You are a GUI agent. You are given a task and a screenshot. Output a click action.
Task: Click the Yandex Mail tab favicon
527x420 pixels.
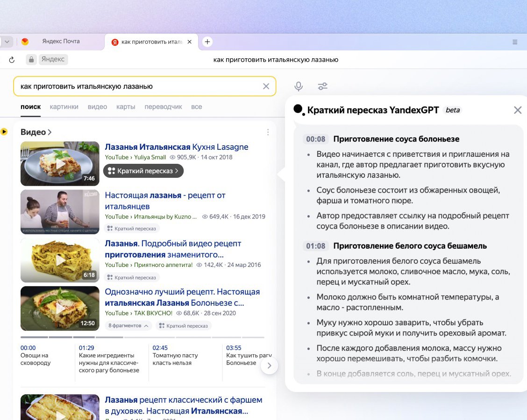[25, 42]
